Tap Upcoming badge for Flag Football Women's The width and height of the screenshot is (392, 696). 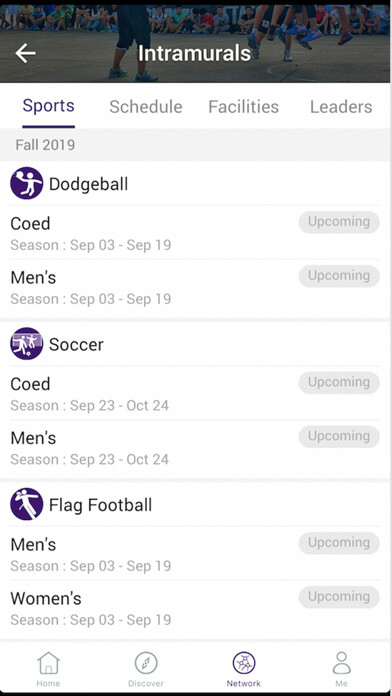tap(339, 597)
